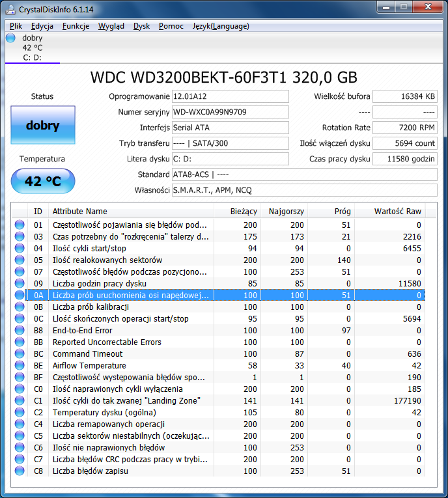Open the Plik menu
448x498 pixels.
[x=16, y=26]
